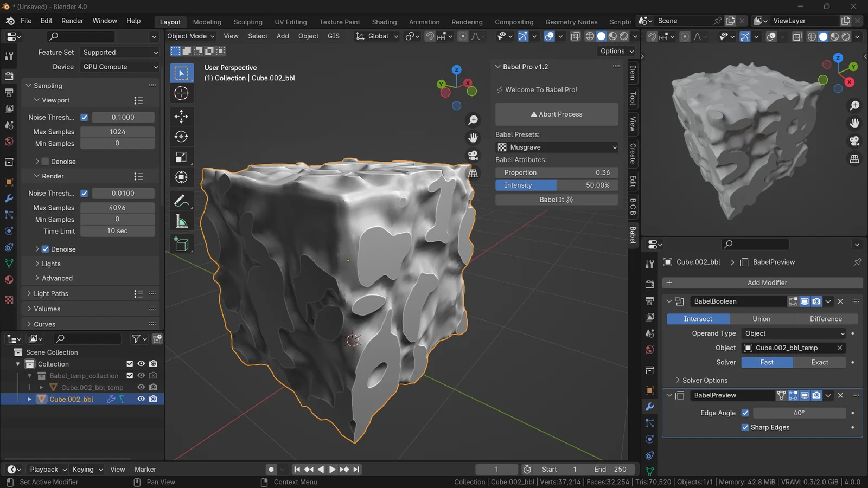
Task: Open World Properties in the properties editor
Action: pos(649,350)
